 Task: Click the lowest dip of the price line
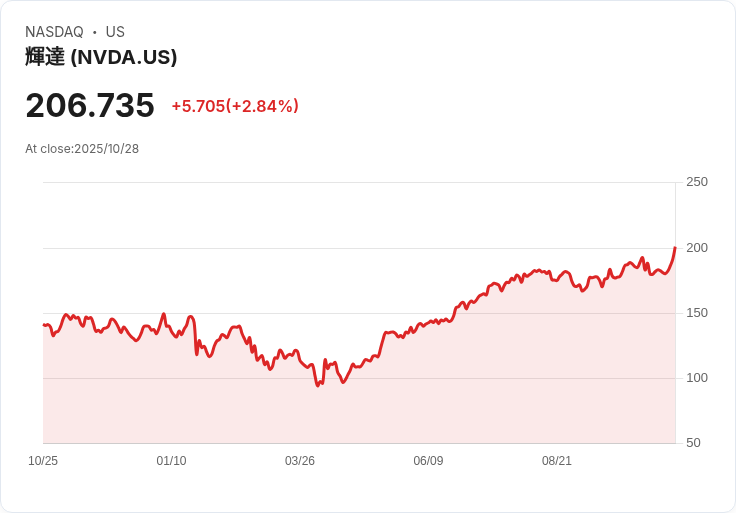(318, 385)
